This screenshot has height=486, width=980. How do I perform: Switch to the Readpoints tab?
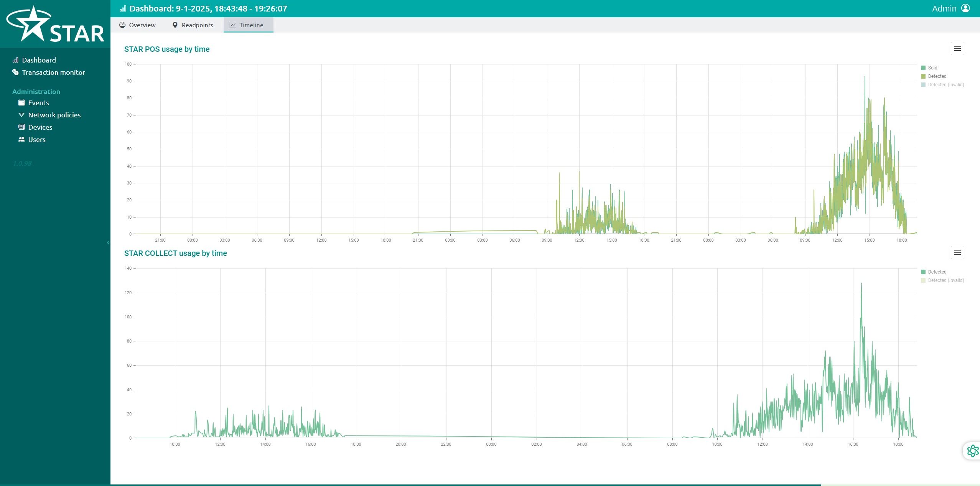tap(193, 25)
